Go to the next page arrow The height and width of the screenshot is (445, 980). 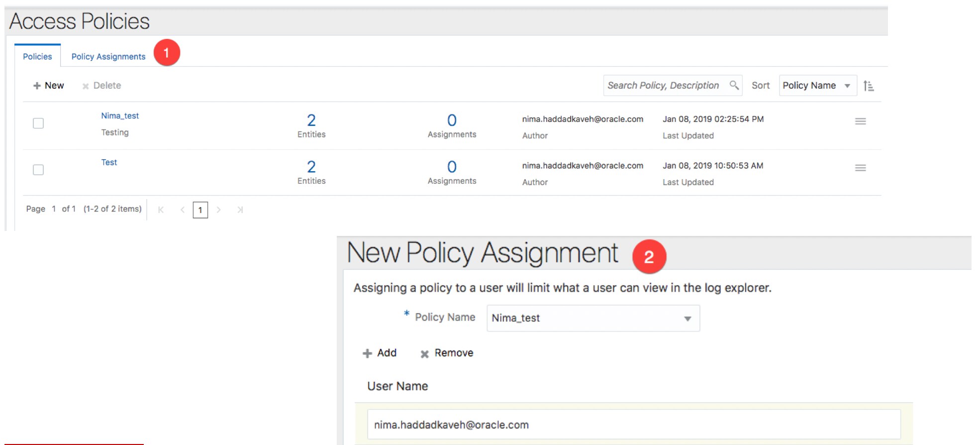click(x=219, y=210)
